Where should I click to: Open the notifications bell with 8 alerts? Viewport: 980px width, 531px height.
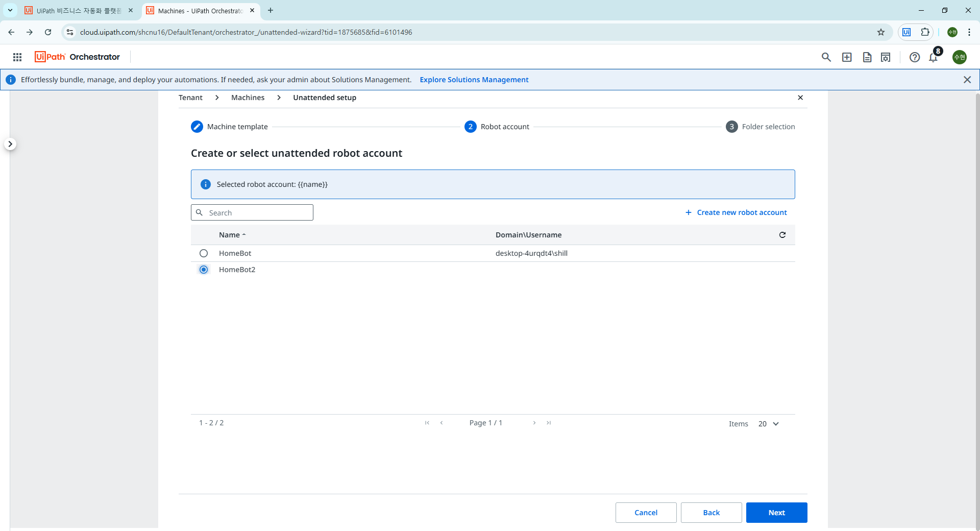(934, 57)
